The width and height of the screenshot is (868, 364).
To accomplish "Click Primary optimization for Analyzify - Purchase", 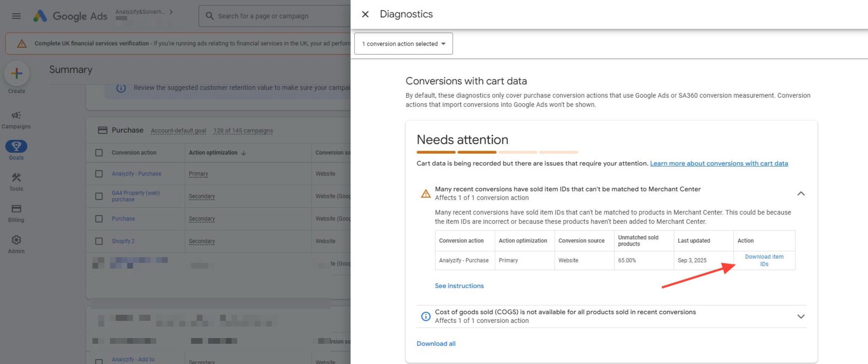I will 198,174.
